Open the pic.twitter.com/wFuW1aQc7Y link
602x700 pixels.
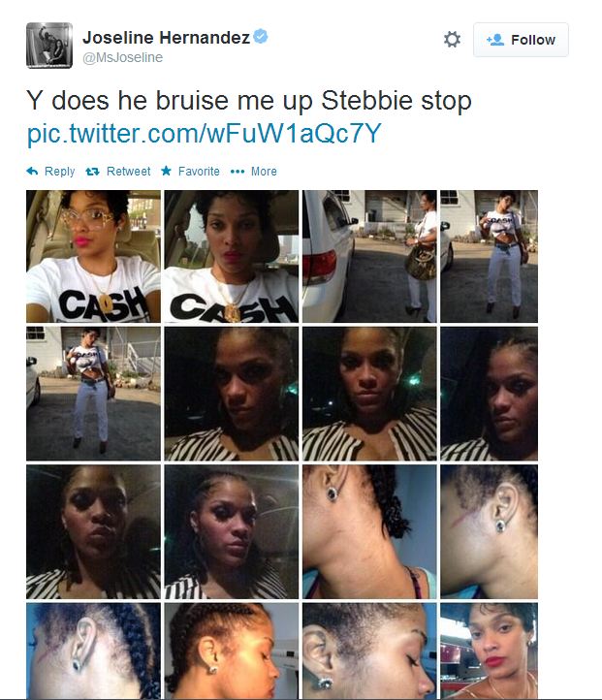coord(204,133)
